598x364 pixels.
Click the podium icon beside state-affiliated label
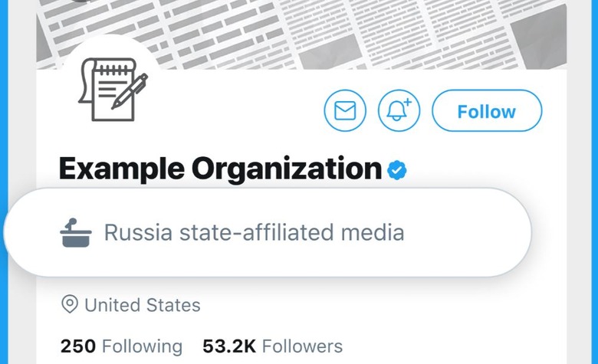point(75,232)
